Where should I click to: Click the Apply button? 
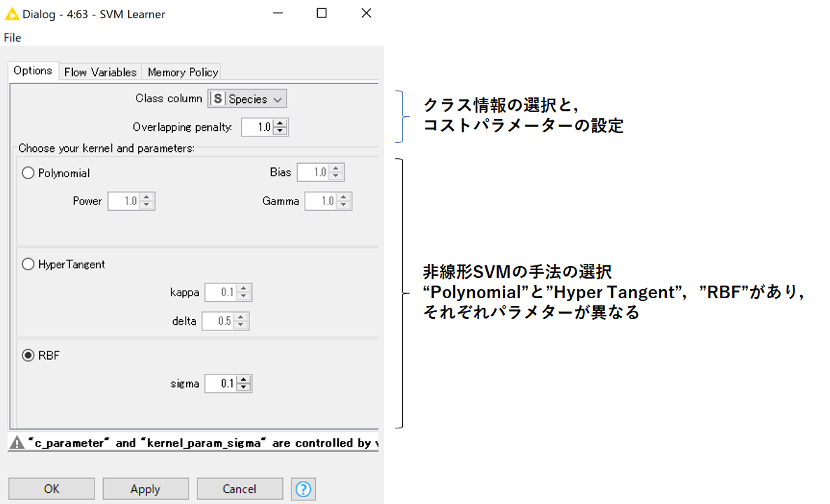(x=145, y=488)
